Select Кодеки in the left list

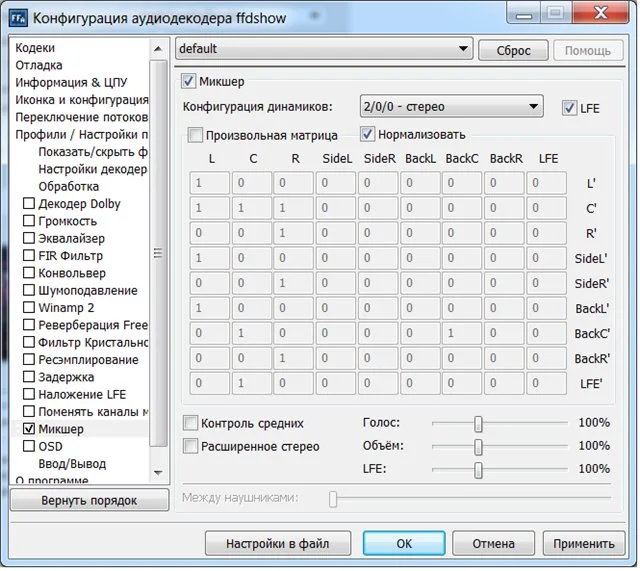(x=35, y=48)
